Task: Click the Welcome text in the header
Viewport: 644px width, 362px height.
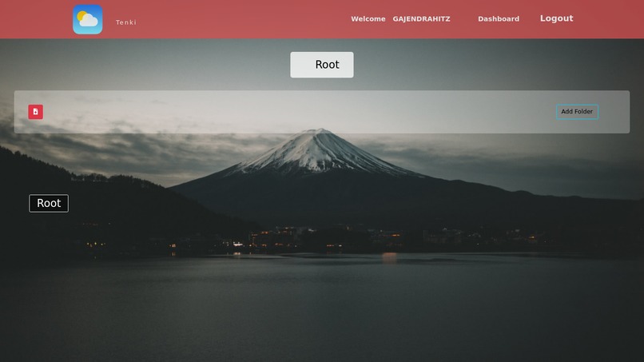Action: click(368, 19)
